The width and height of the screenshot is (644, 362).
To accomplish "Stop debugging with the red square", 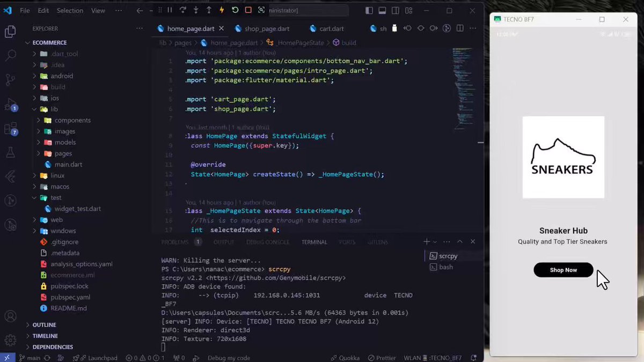I will point(248,10).
